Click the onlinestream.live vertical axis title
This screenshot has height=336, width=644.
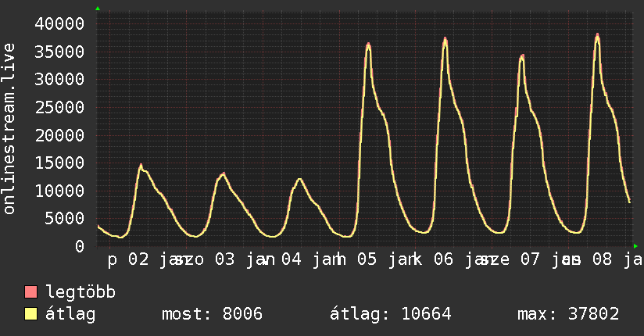coord(9,129)
